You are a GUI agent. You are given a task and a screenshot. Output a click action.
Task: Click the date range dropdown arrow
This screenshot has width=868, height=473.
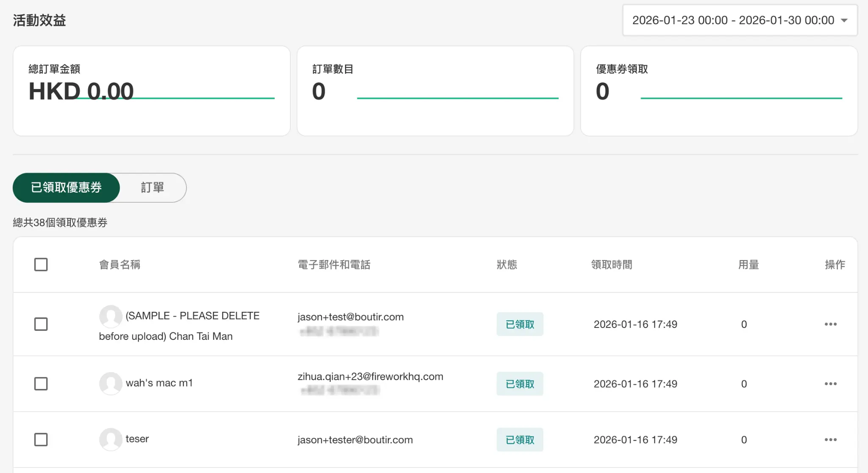[844, 20]
